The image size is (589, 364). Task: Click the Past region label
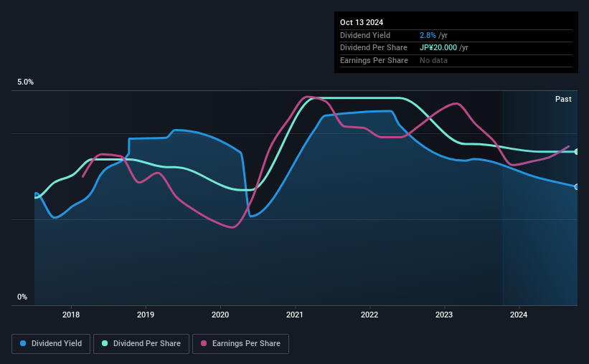563,99
